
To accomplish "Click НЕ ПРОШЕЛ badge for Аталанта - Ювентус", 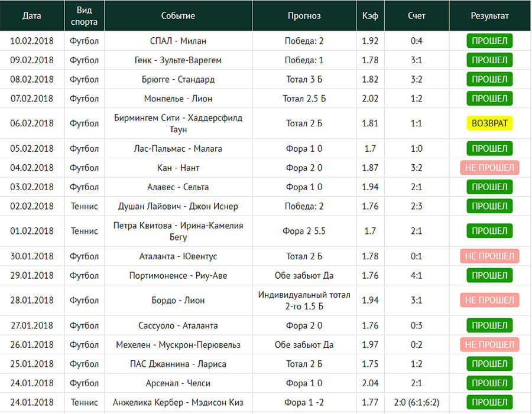I will (x=489, y=256).
